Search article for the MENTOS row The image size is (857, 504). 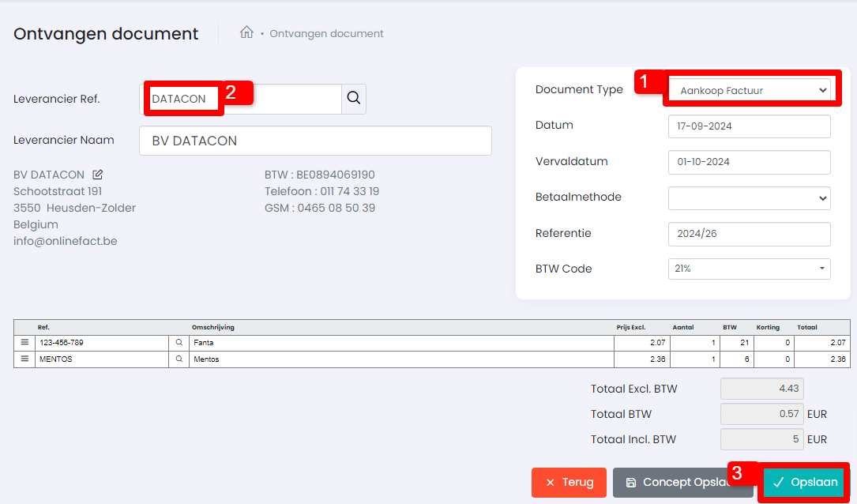click(179, 359)
